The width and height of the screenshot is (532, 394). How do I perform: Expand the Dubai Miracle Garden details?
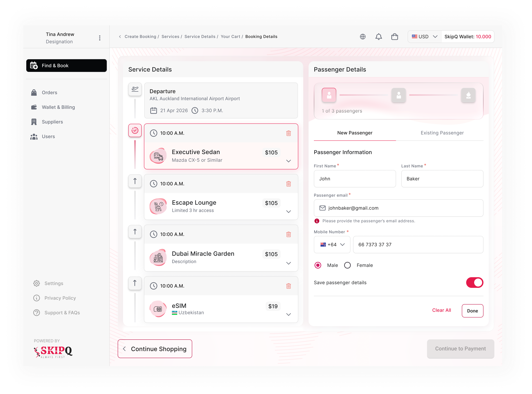[288, 263]
